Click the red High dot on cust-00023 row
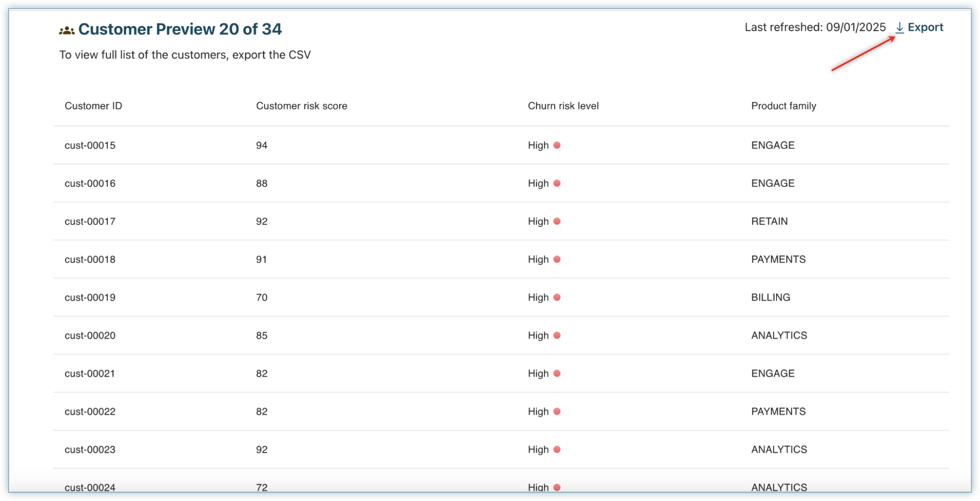Screen dimensions: 980x501 coord(557,449)
